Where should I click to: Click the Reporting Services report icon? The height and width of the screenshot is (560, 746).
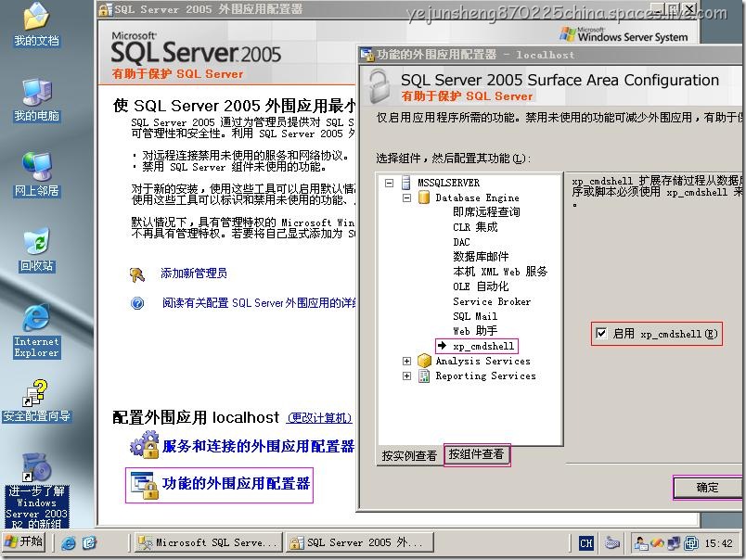pos(423,375)
